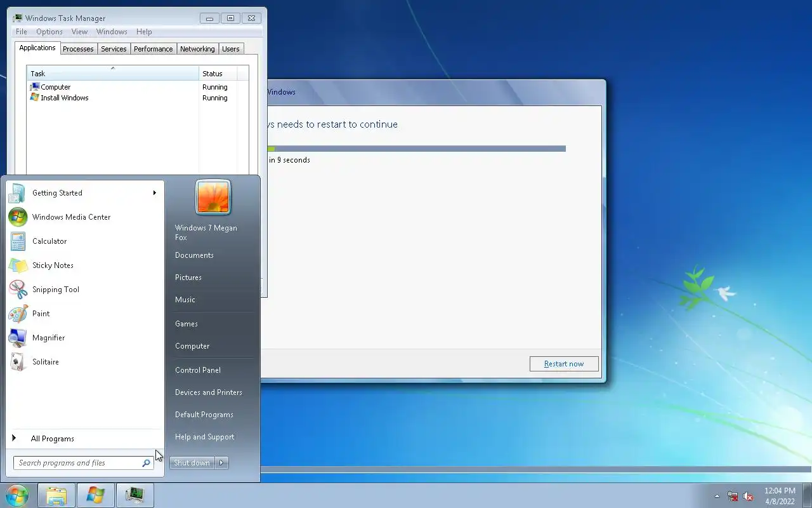Open Pictures from Start menu
812x508 pixels.
tap(188, 277)
